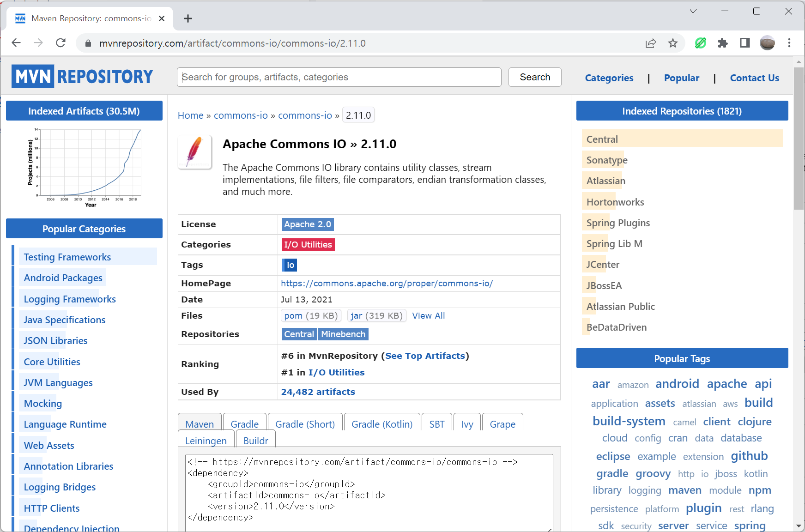
Task: Open the tab search chevron
Action: 693,11
